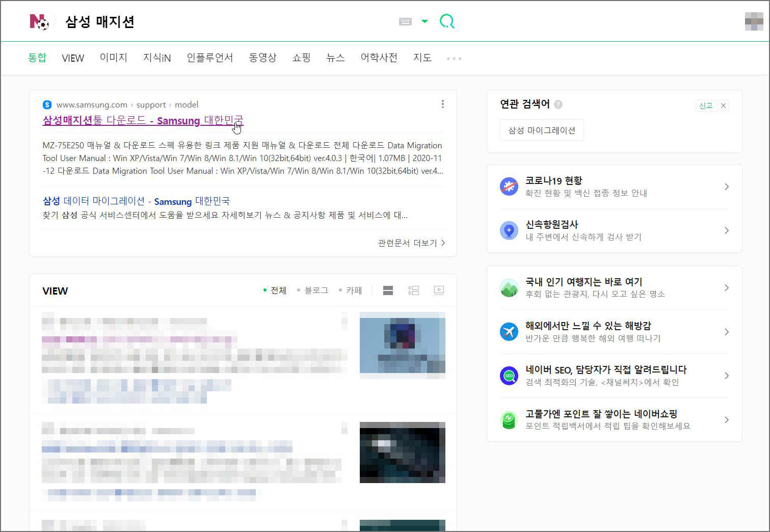
Task: Expand the 네이버쇼핑 chevron
Action: point(726,420)
